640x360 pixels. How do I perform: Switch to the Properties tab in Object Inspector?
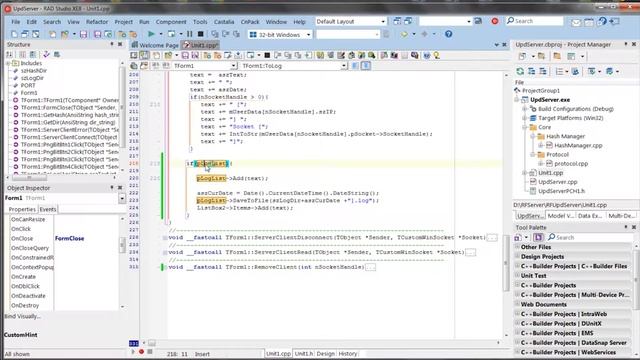(x=22, y=209)
